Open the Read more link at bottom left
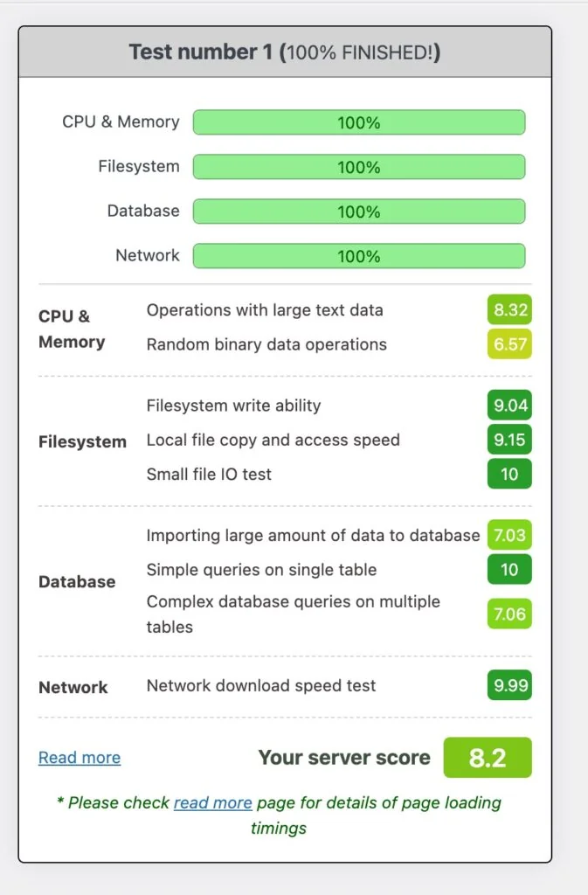Screen dimensions: 588x895 (79, 757)
